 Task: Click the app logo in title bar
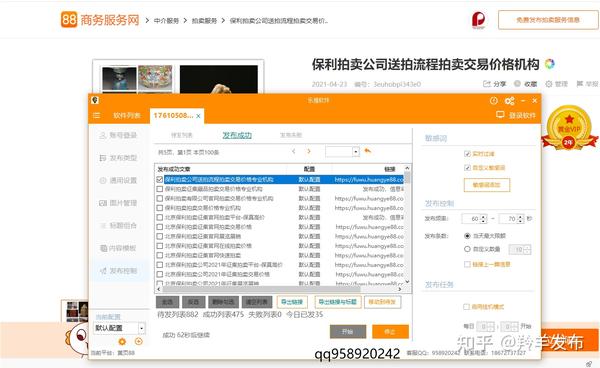pyautogui.click(x=95, y=100)
